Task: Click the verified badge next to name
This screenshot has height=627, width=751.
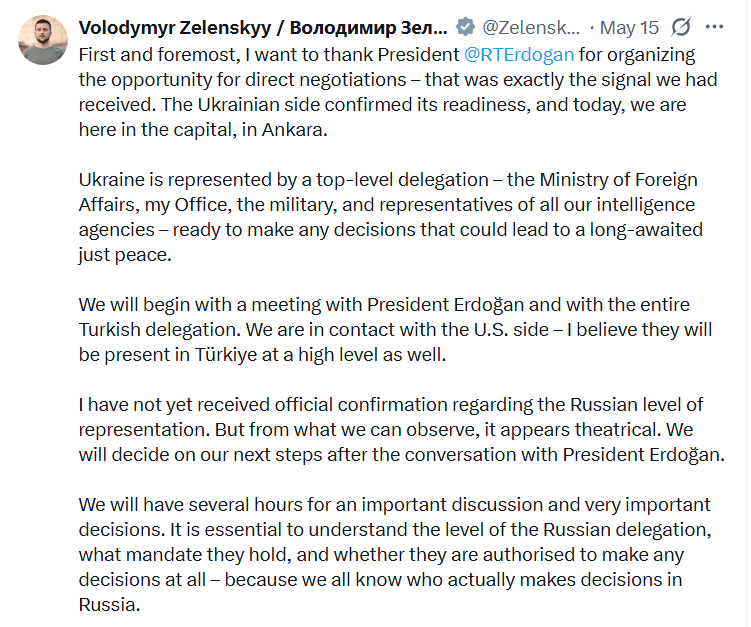Action: pyautogui.click(x=465, y=27)
